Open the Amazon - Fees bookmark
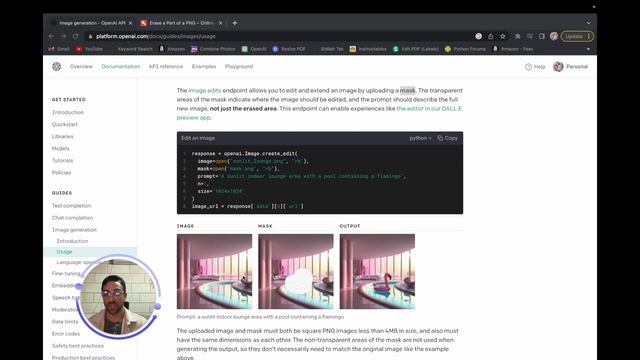The height and width of the screenshot is (360, 640). 513,49
